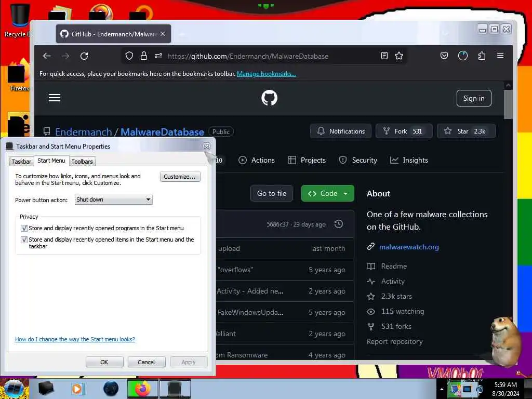Click the Firefox account/profile icon

point(463,56)
